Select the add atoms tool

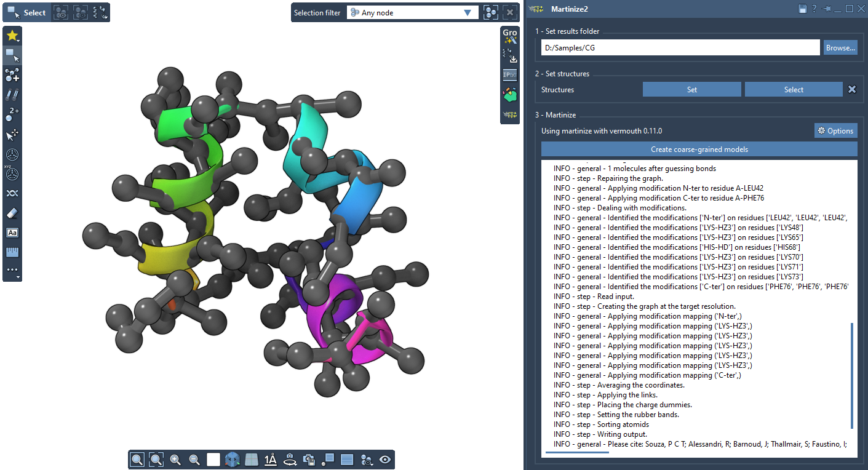coord(12,75)
